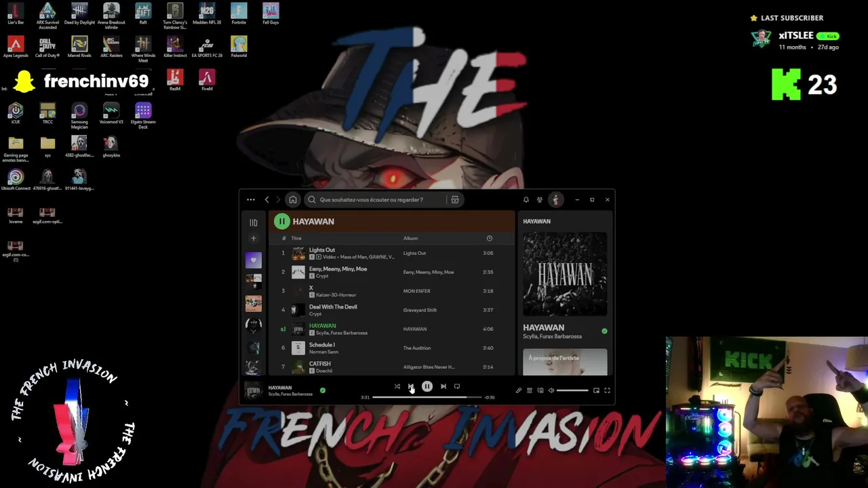Open the iCUE desktop shortcut
Viewport: 868px width, 488px height.
coord(16,113)
